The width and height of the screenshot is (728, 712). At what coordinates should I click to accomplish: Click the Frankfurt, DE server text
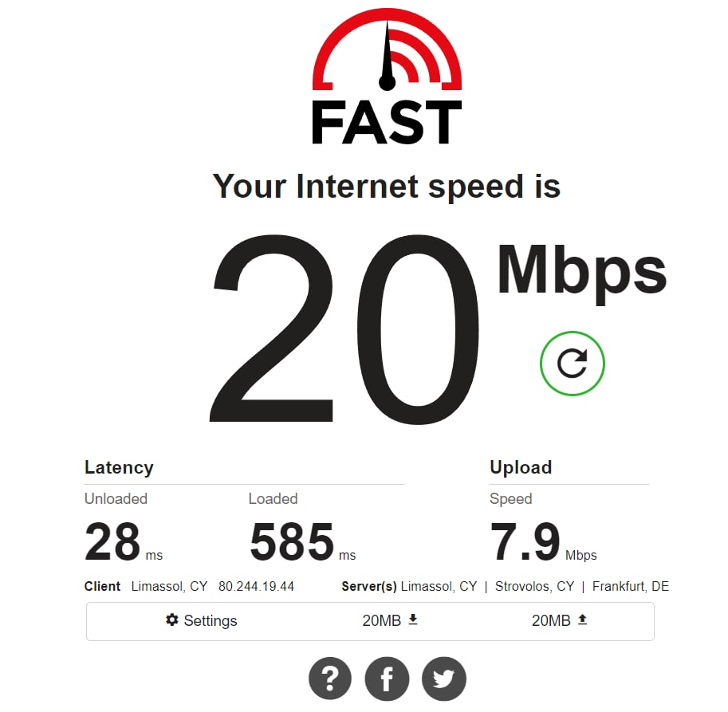click(x=631, y=586)
